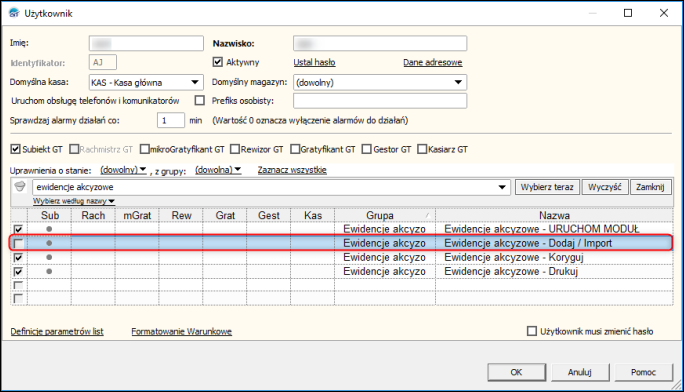Confirm the dialog with OK button
This screenshot has height=392, width=684.
[x=516, y=372]
